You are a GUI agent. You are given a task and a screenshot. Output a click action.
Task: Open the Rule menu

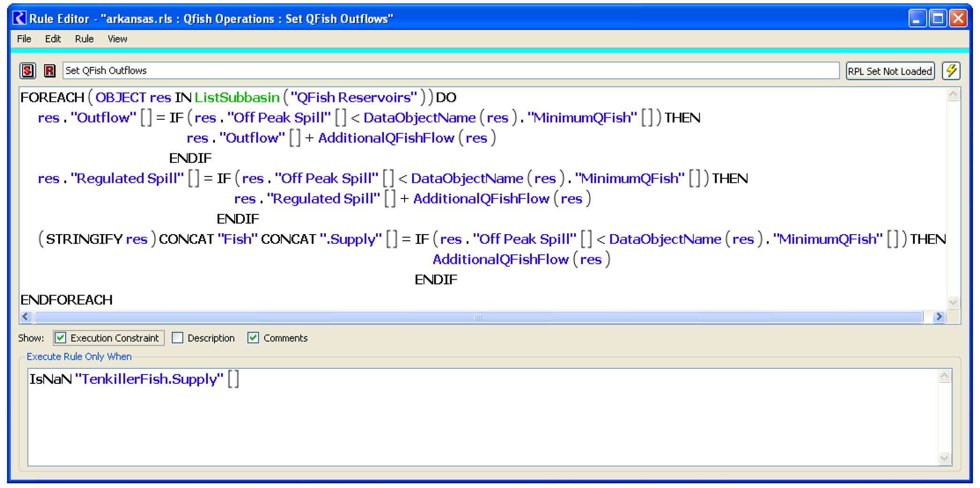click(84, 39)
